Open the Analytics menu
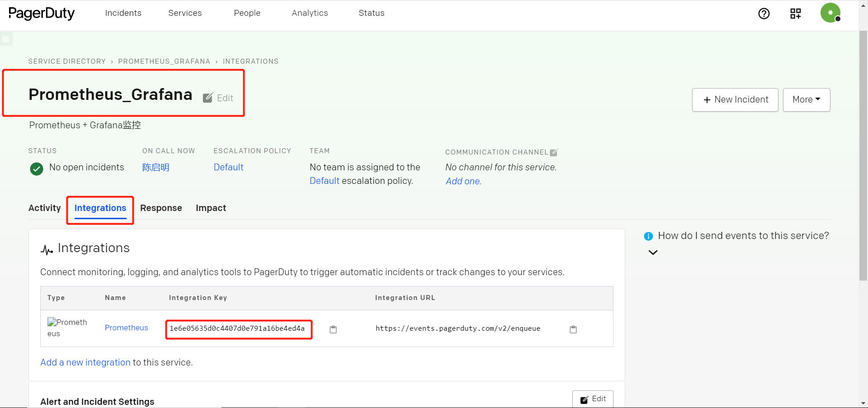The width and height of the screenshot is (868, 408). (310, 13)
